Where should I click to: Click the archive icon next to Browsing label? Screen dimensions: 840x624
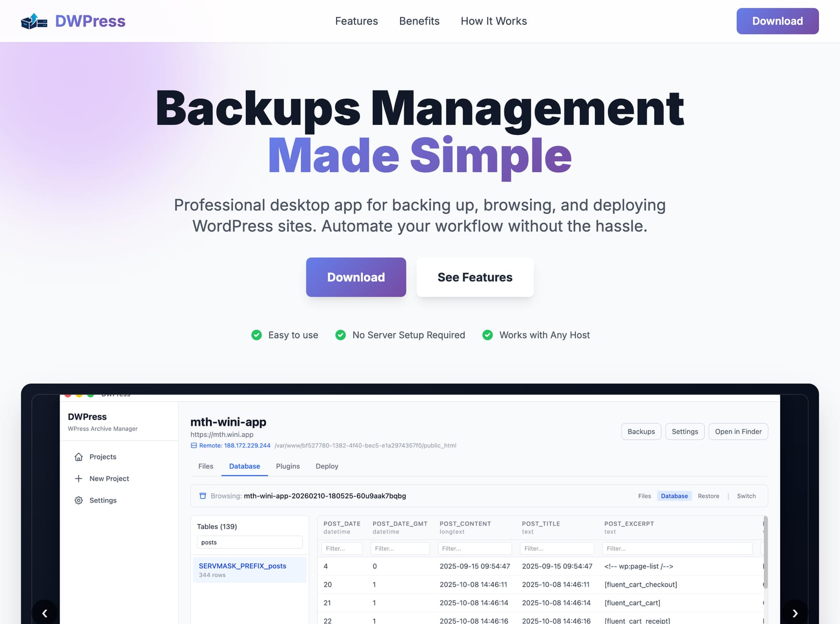pos(202,495)
